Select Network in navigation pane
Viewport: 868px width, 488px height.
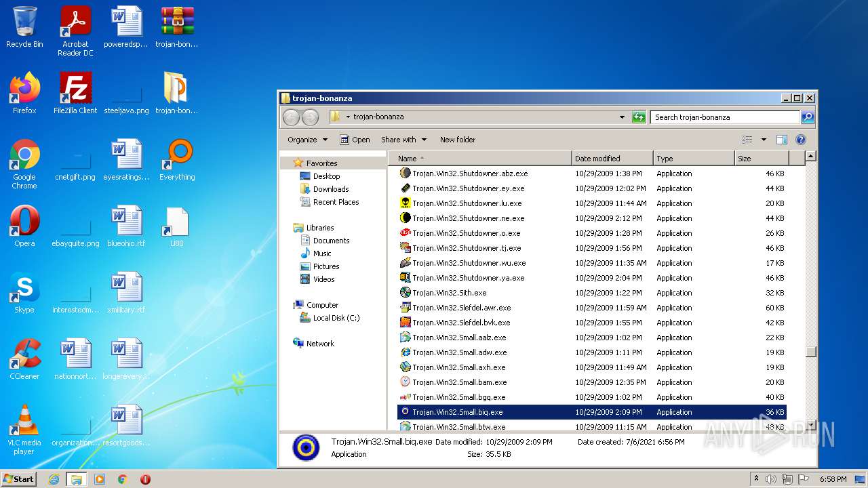coord(320,344)
